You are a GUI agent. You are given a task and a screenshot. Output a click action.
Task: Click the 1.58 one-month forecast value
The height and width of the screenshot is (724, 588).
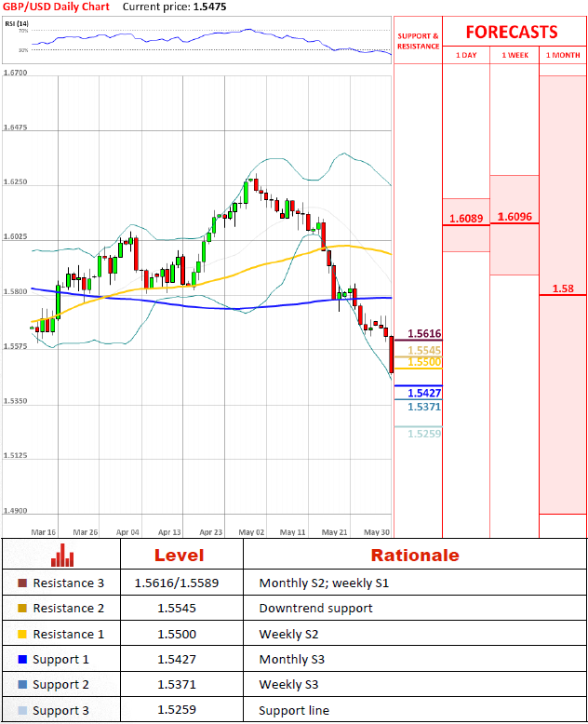(x=563, y=288)
